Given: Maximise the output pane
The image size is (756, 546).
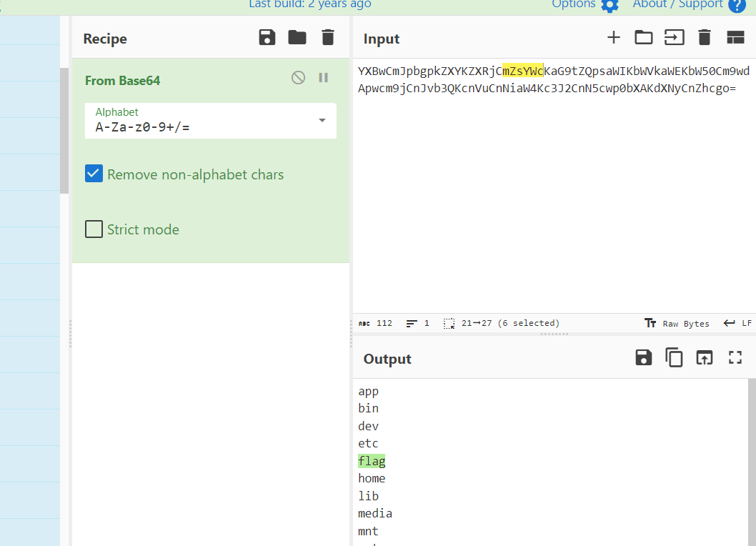Looking at the screenshot, I should (x=735, y=358).
